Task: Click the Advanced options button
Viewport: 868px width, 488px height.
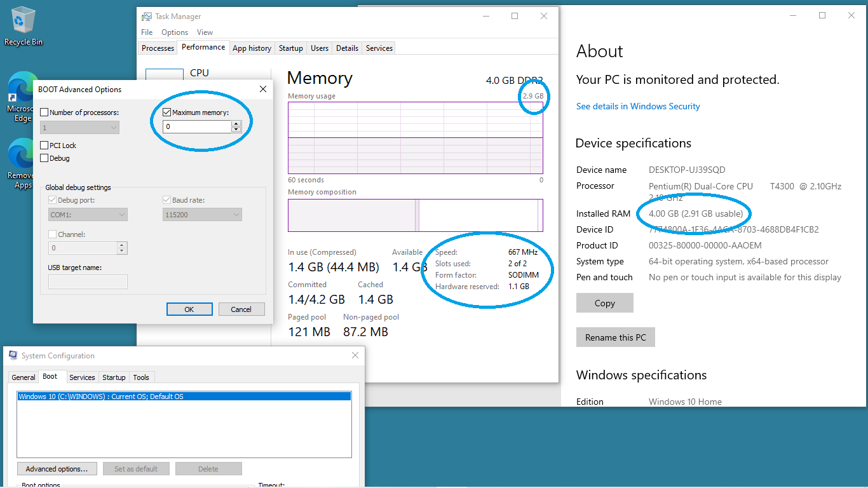Action: pos(57,469)
